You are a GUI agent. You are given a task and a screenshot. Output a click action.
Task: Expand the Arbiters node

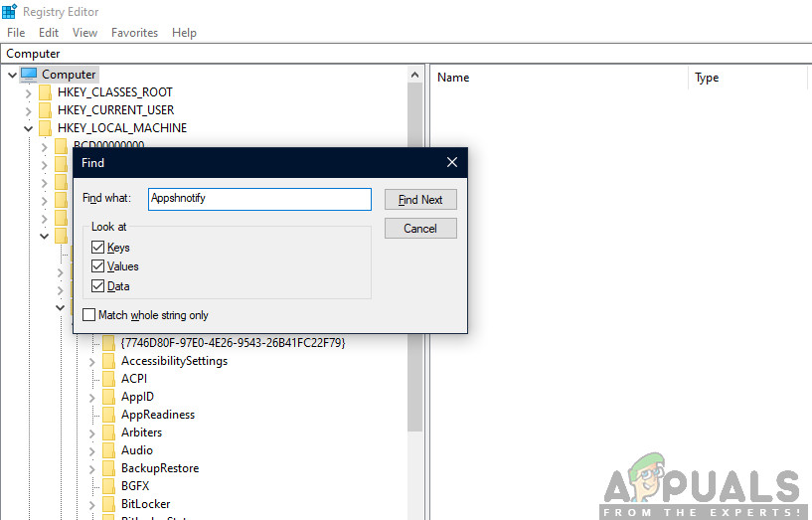pos(92,433)
